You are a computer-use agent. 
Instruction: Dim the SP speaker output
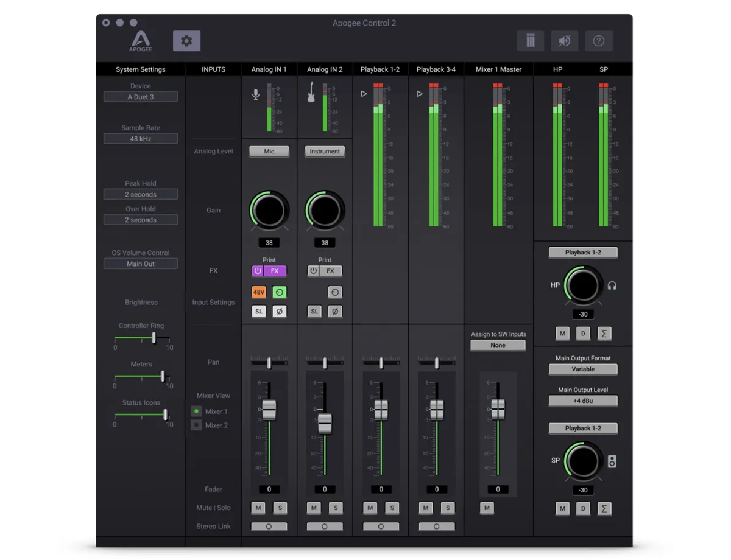(584, 509)
